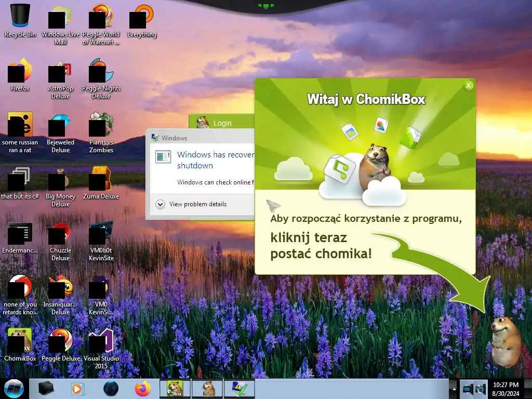
Task: Open the Everything search desktop icon
Action: (x=142, y=20)
